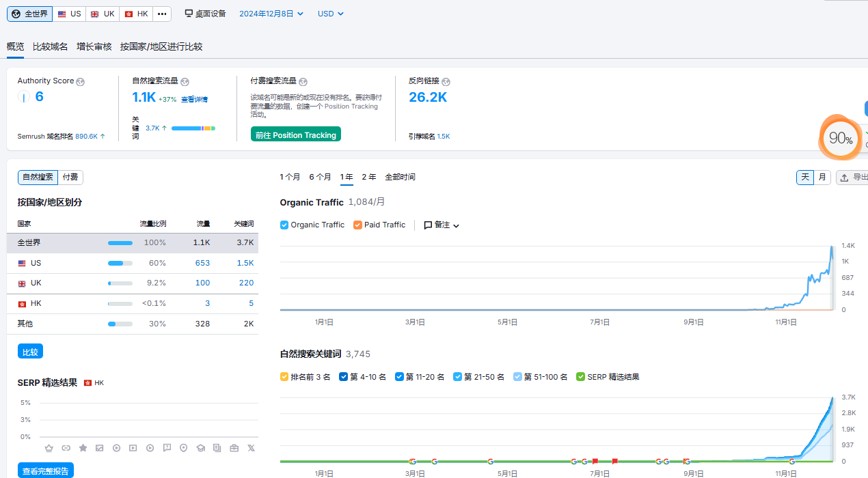Image resolution: width=868 pixels, height=478 pixels.
Task: Open the 增长审核 tab
Action: click(x=94, y=47)
